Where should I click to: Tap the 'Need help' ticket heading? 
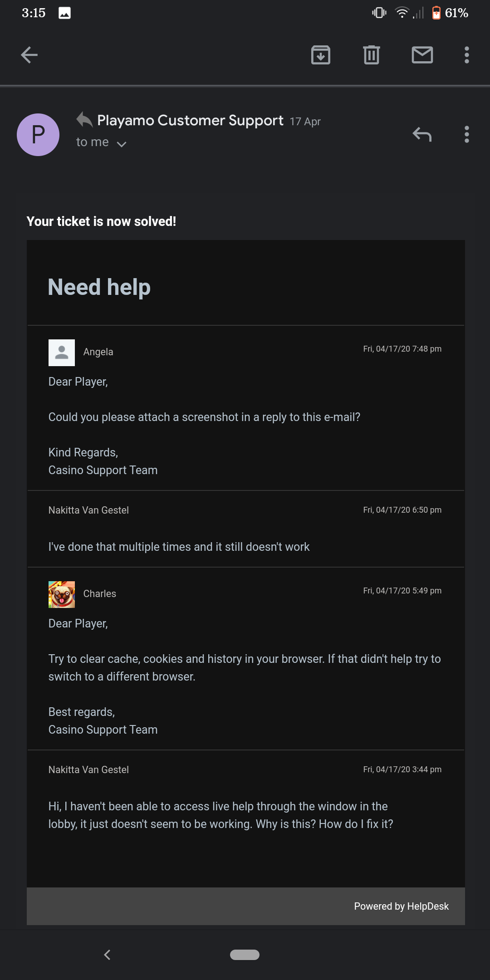pyautogui.click(x=99, y=287)
